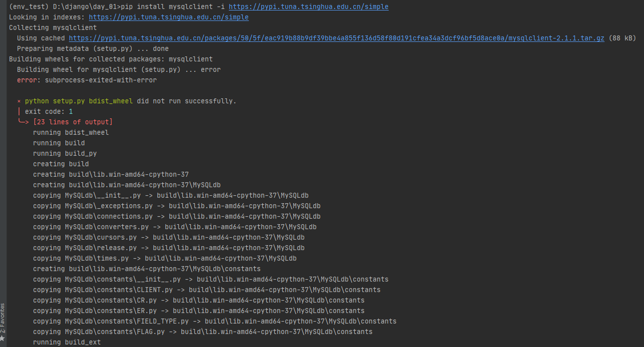Click the Favorites star icon

point(2,338)
